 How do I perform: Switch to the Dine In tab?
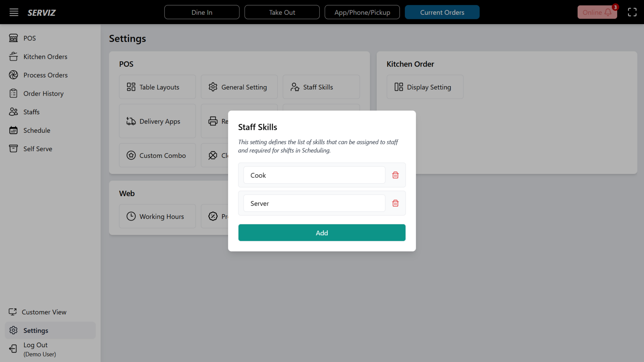pos(202,12)
